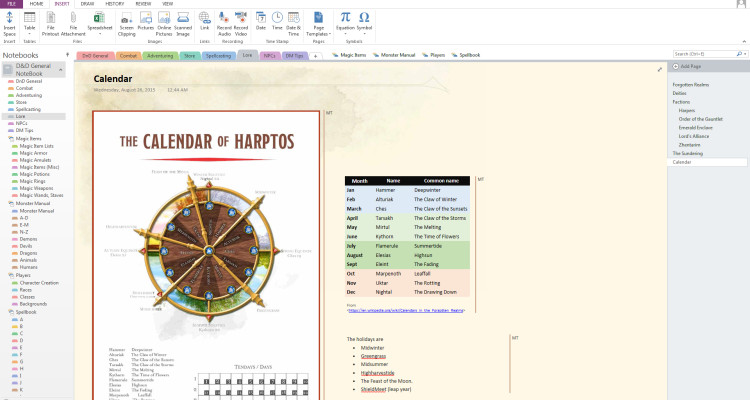Collapse Magic Items group in sidebar
750x400 pixels.
(x=11, y=139)
